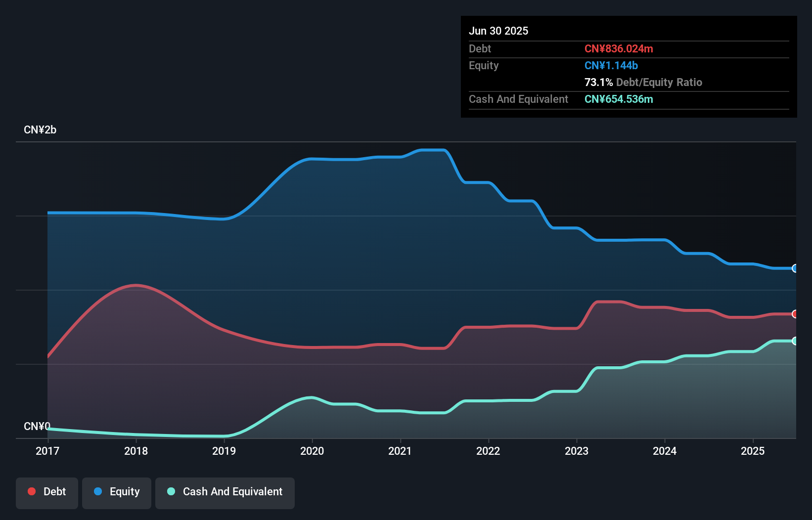Click the red Debt legend dot
Screen dimensions: 812x520
31,491
